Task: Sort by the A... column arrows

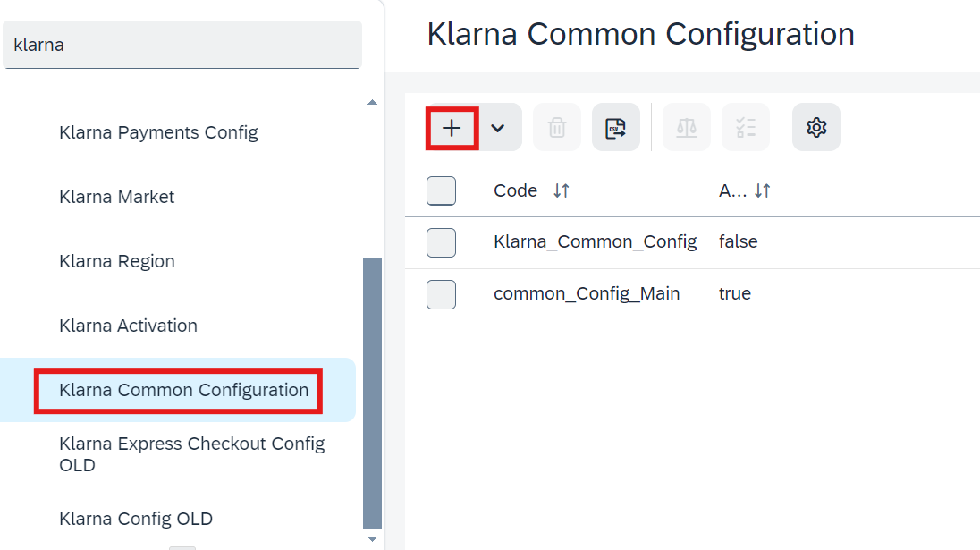Action: (x=763, y=190)
